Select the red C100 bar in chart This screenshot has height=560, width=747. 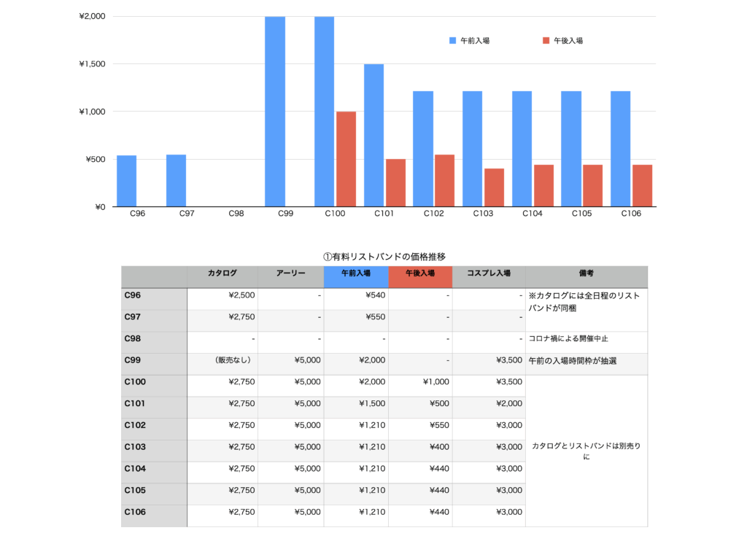[346, 159]
